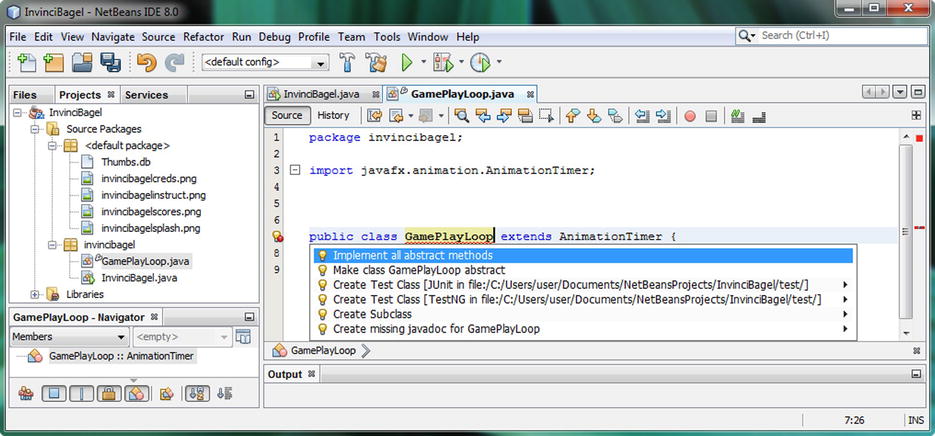935x436 pixels.
Task: Click GamePlayLoop breadcrumb below editor
Action: click(x=323, y=351)
